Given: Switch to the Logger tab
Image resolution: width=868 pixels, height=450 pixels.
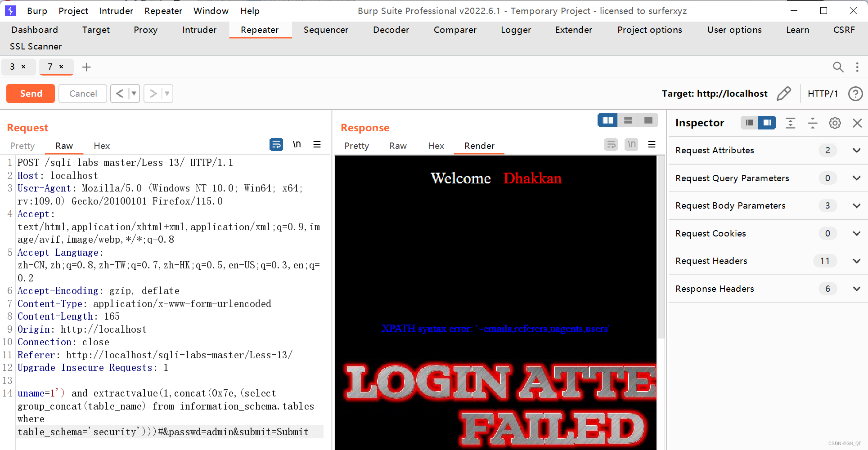Looking at the screenshot, I should coord(516,30).
